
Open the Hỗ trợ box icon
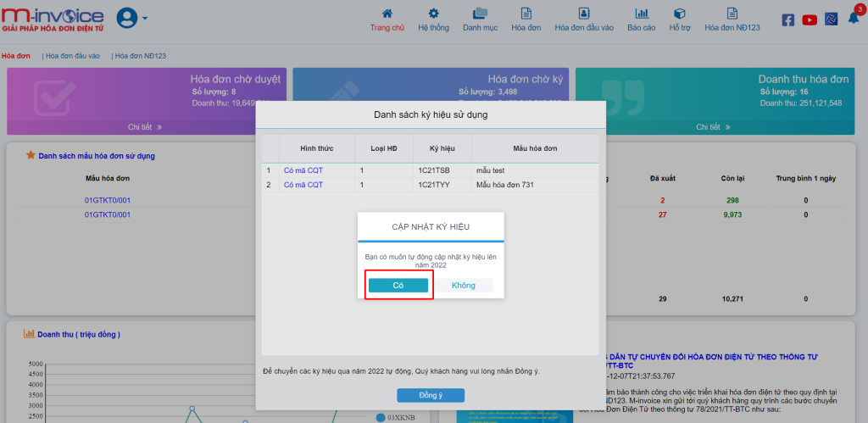pos(679,14)
